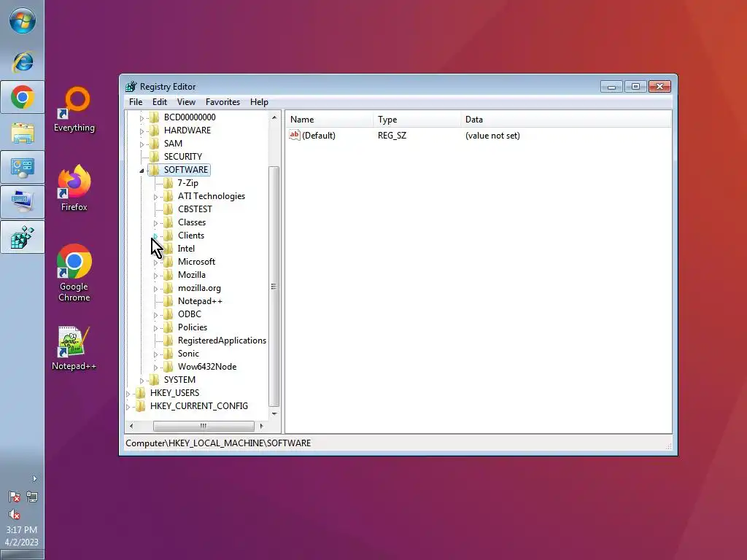Click the (value not set) data cell
This screenshot has width=747, height=560.
492,136
